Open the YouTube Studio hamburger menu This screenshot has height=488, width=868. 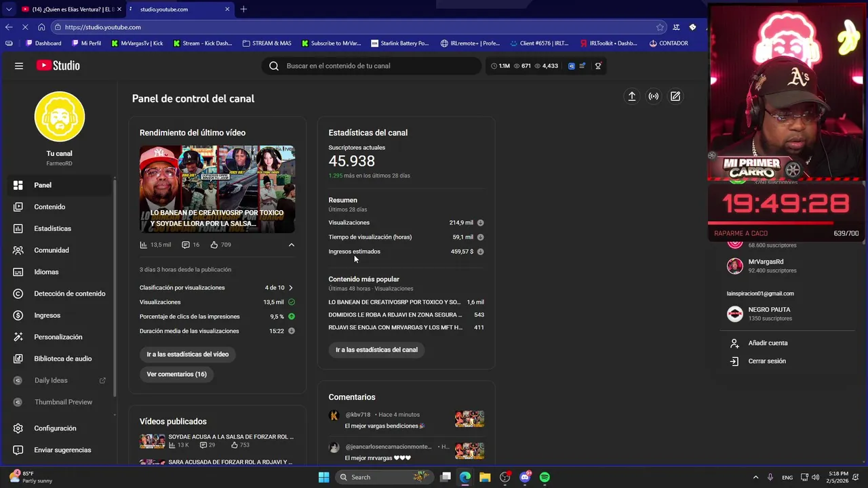(x=19, y=66)
